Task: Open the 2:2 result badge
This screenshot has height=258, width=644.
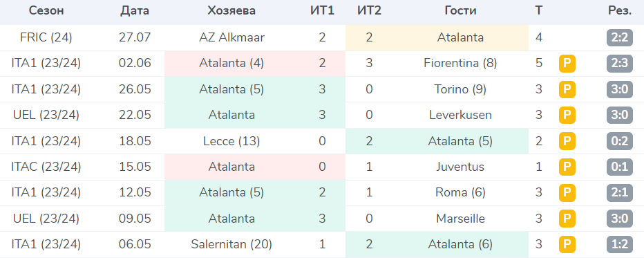Action: click(620, 38)
